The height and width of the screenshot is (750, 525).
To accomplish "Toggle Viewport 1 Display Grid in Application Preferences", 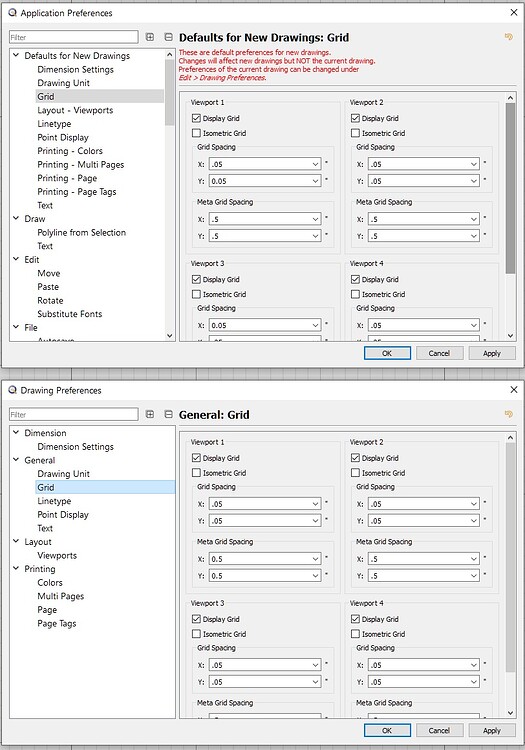I will point(196,118).
